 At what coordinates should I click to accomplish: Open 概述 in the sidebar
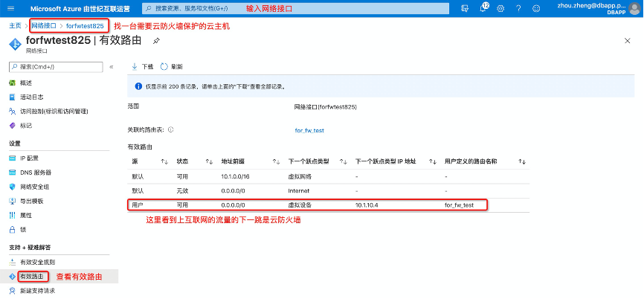pos(26,83)
